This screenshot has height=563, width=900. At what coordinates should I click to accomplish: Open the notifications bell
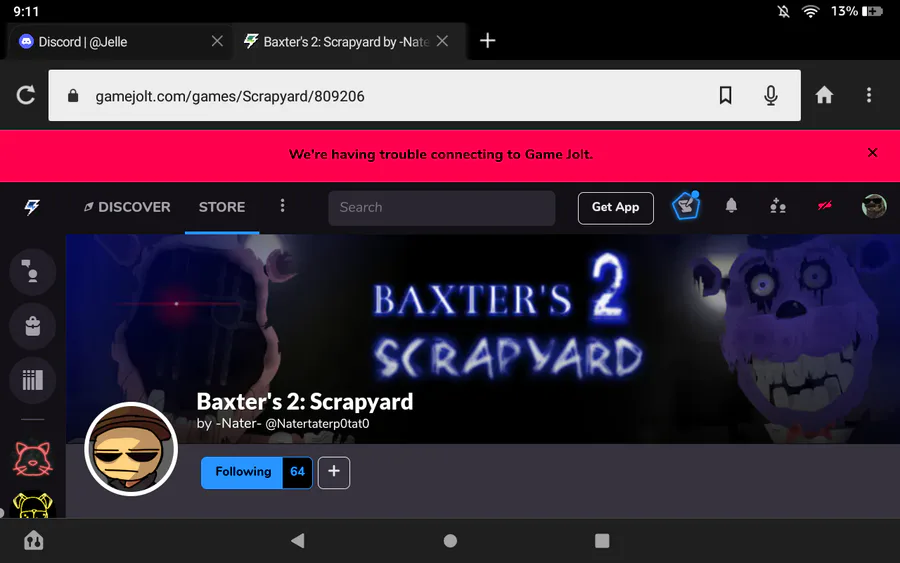[731, 206]
